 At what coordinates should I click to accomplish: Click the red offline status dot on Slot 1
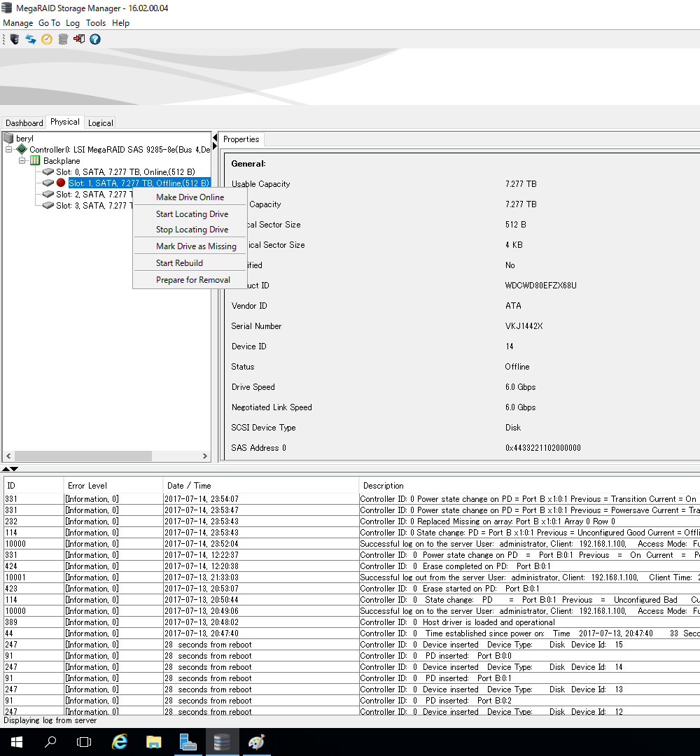pos(61,183)
